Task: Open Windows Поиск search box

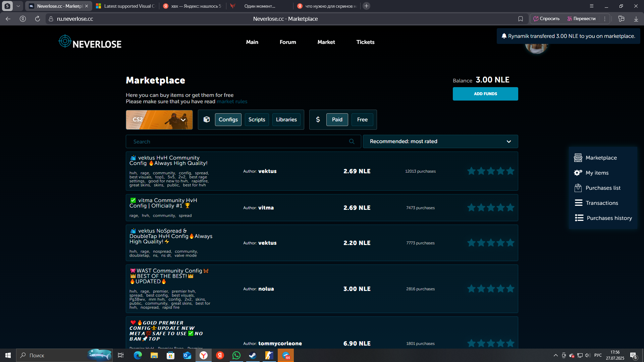Action: click(64, 355)
